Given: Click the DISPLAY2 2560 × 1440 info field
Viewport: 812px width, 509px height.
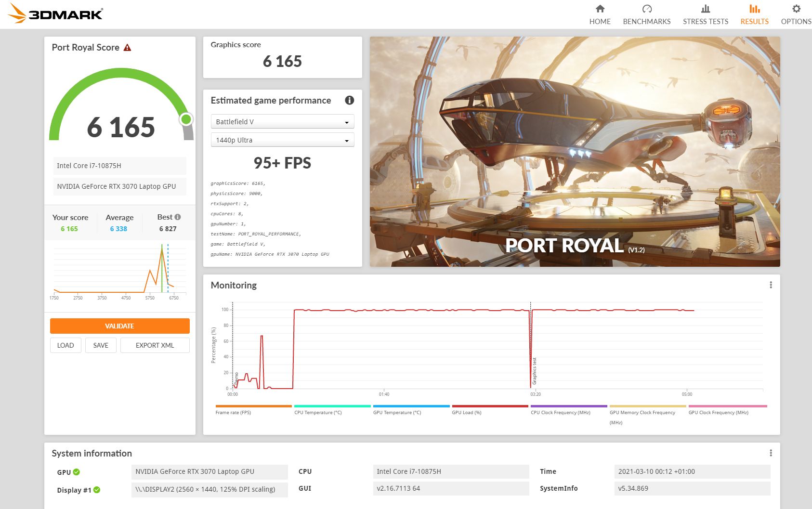Looking at the screenshot, I should pos(210,489).
